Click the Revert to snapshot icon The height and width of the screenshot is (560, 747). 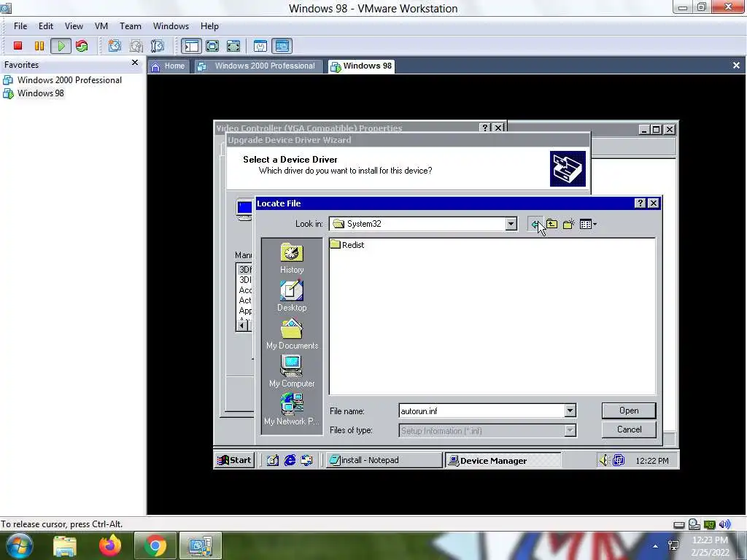click(136, 46)
